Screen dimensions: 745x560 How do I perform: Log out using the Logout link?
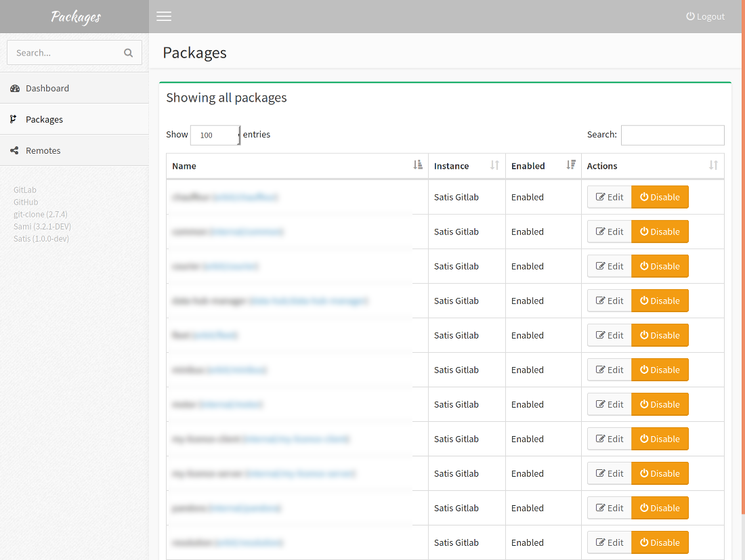pyautogui.click(x=705, y=16)
